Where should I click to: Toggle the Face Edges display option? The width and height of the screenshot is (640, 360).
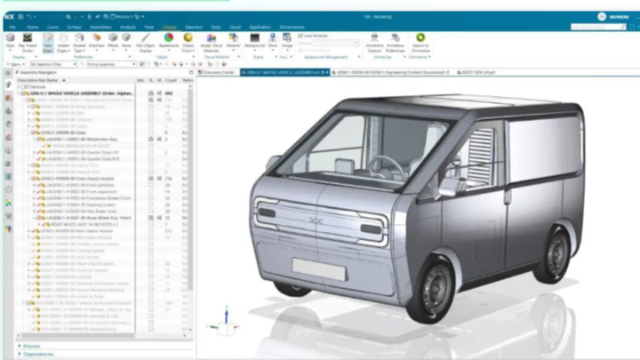point(48,42)
